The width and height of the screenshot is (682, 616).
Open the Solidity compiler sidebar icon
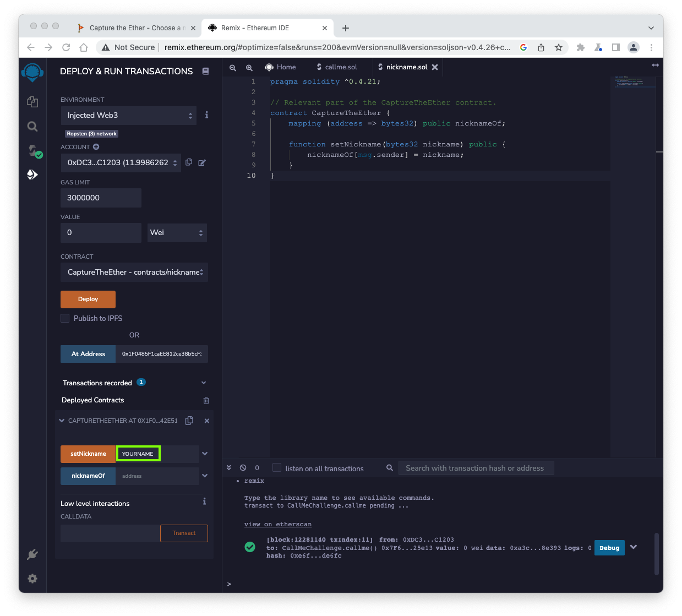pyautogui.click(x=34, y=151)
